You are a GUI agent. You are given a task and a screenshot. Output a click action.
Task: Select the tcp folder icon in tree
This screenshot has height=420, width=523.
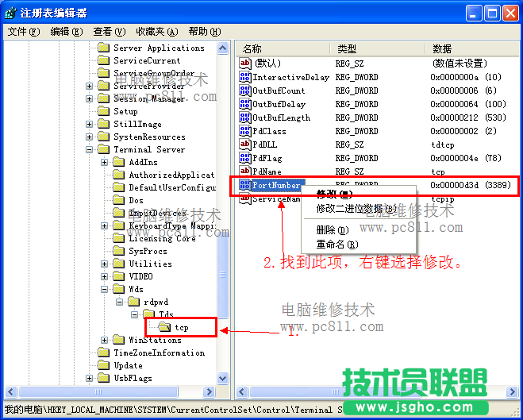point(164,327)
